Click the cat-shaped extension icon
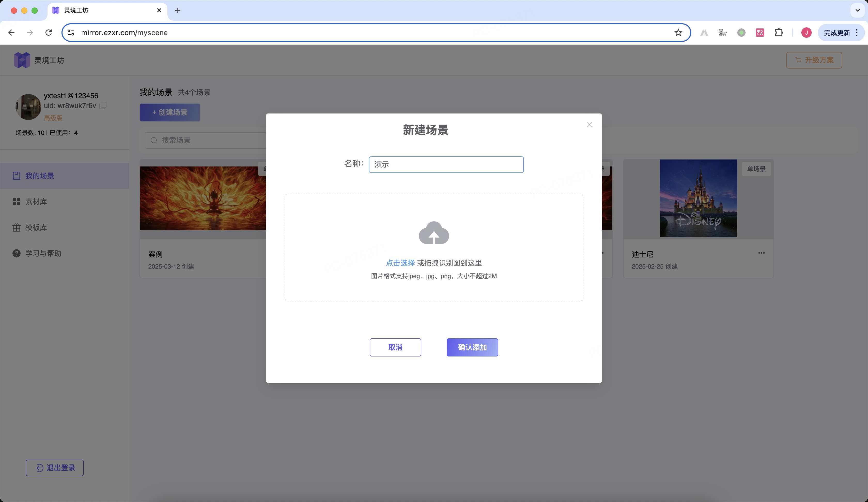This screenshot has width=868, height=502. pyautogui.click(x=723, y=32)
